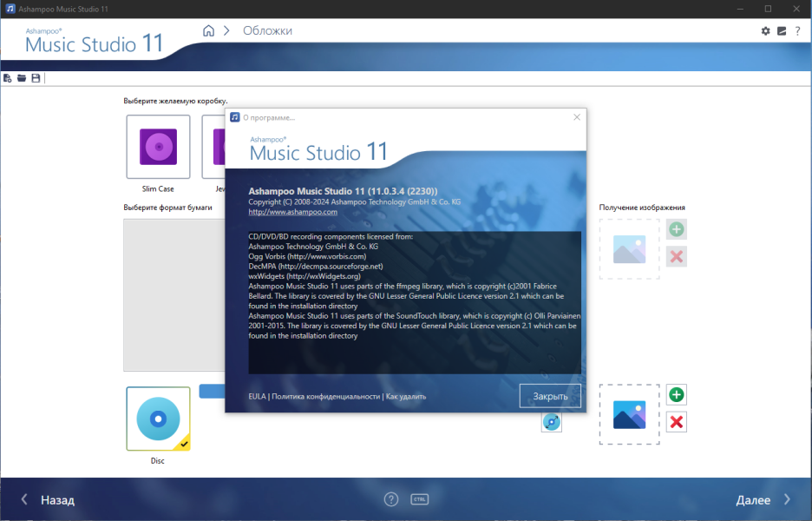Open the Как удалить link
The height and width of the screenshot is (521, 812).
[406, 397]
